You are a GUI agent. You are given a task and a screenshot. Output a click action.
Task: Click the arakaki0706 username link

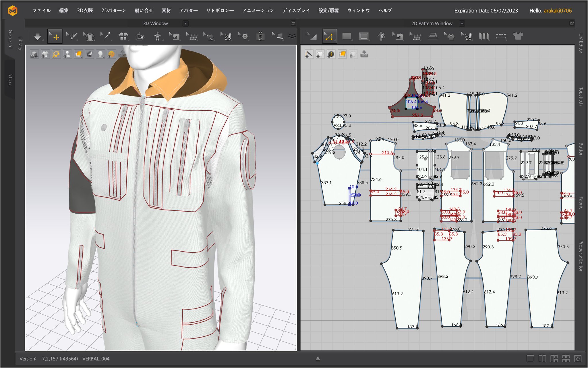(558, 11)
